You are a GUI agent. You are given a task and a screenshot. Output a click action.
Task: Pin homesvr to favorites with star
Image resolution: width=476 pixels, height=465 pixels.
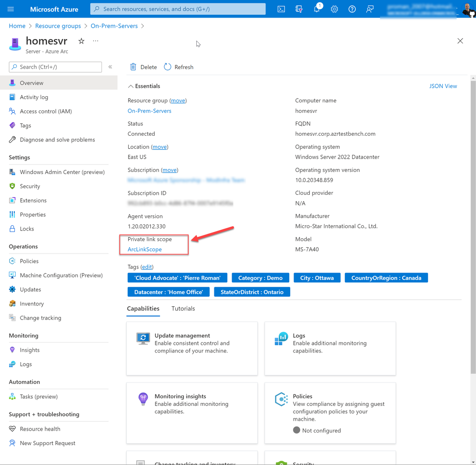pos(81,41)
